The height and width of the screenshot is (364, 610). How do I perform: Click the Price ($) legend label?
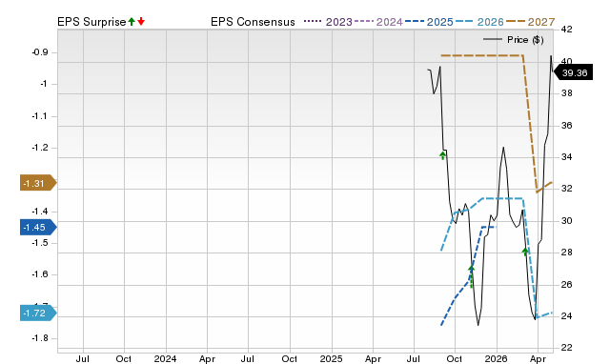(x=525, y=40)
